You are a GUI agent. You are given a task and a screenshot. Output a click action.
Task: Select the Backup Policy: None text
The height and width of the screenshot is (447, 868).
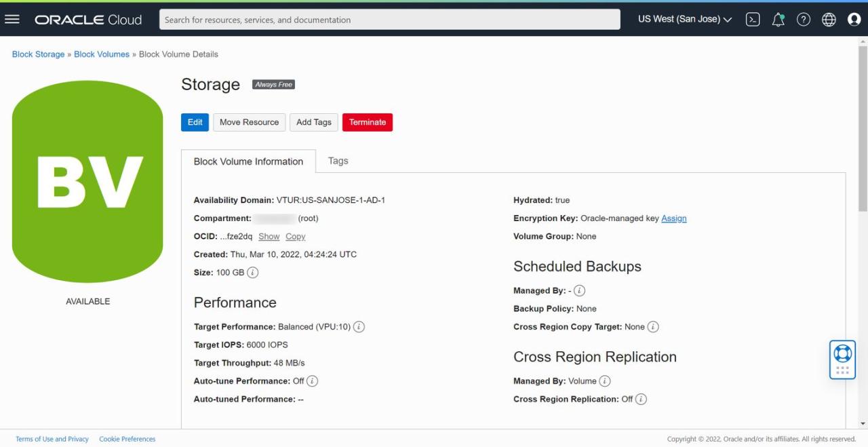[555, 309]
